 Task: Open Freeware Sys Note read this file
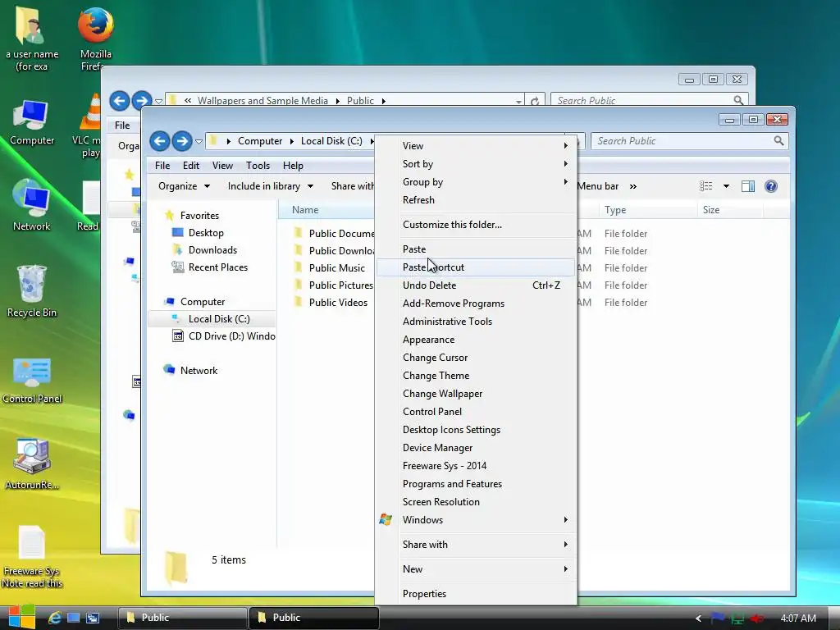(x=32, y=556)
